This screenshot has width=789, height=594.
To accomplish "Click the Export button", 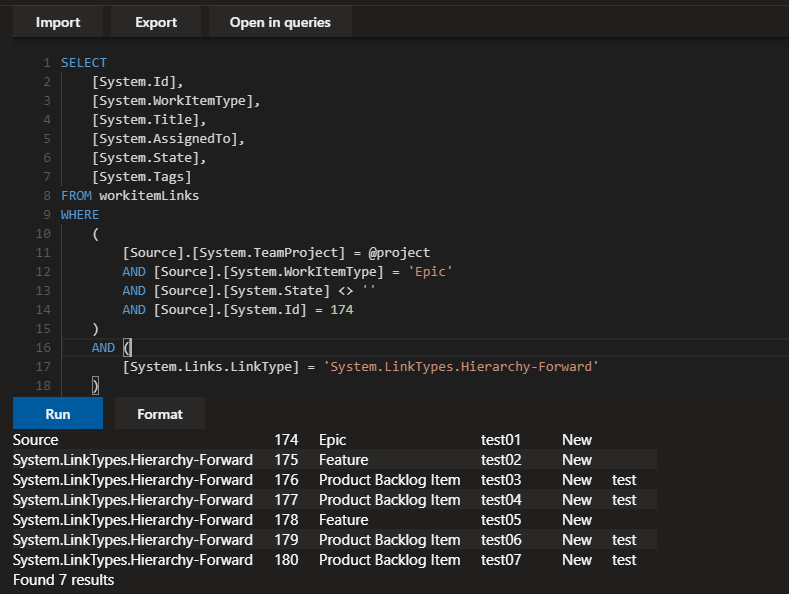I will [x=156, y=22].
